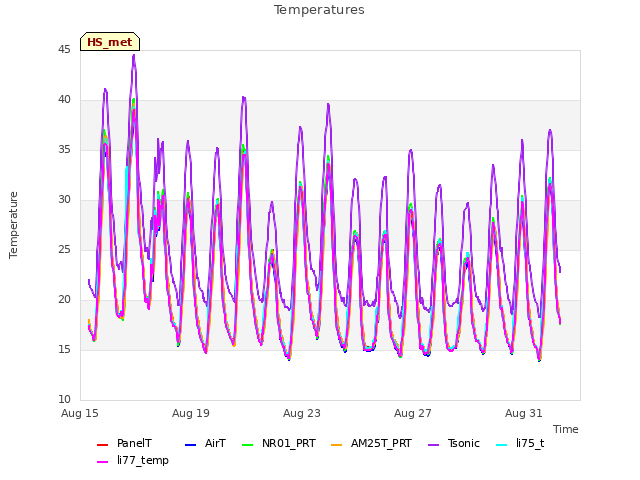Image resolution: width=640 pixels, height=480 pixels.
Task: Click the 30 y-axis tick label
Action: click(x=64, y=200)
